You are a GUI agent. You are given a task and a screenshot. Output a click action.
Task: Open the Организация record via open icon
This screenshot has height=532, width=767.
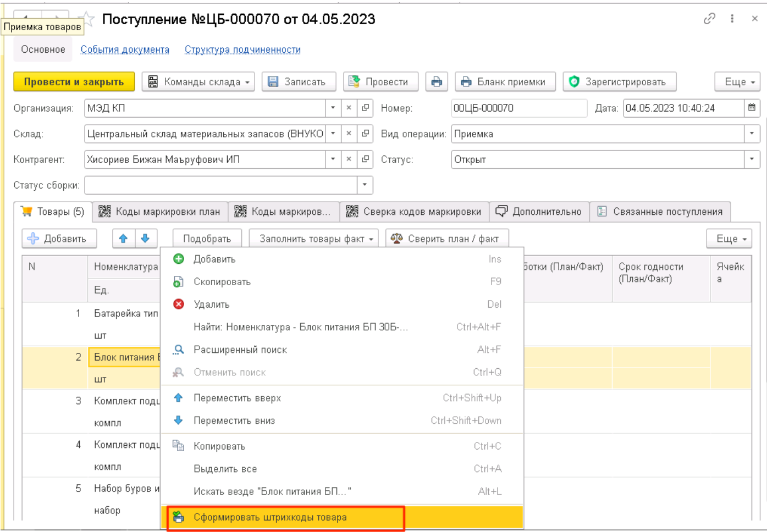click(365, 108)
